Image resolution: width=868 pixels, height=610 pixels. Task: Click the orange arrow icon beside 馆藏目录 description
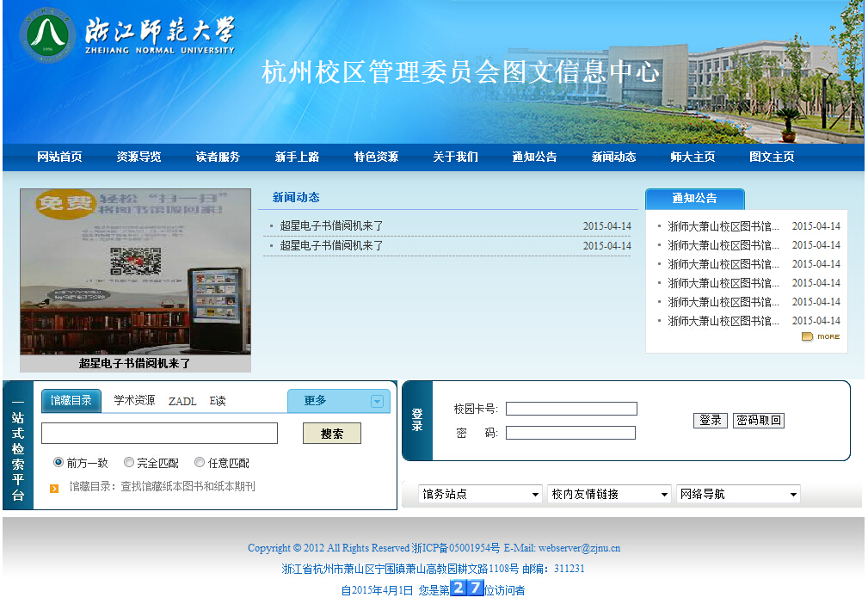point(54,488)
